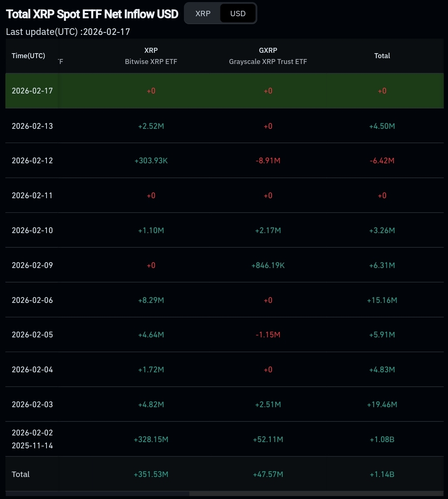This screenshot has width=448, height=499.
Task: Select the USD unit option
Action: pyautogui.click(x=238, y=14)
